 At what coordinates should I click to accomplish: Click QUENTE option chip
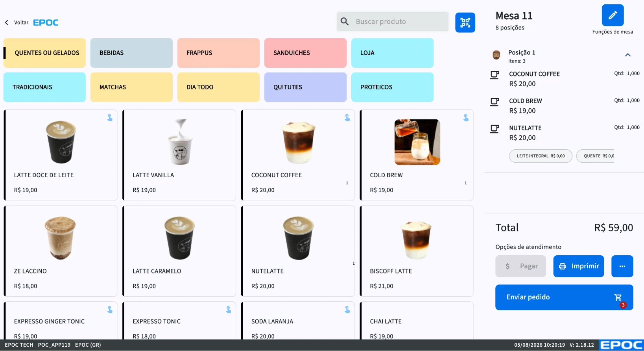596,156
